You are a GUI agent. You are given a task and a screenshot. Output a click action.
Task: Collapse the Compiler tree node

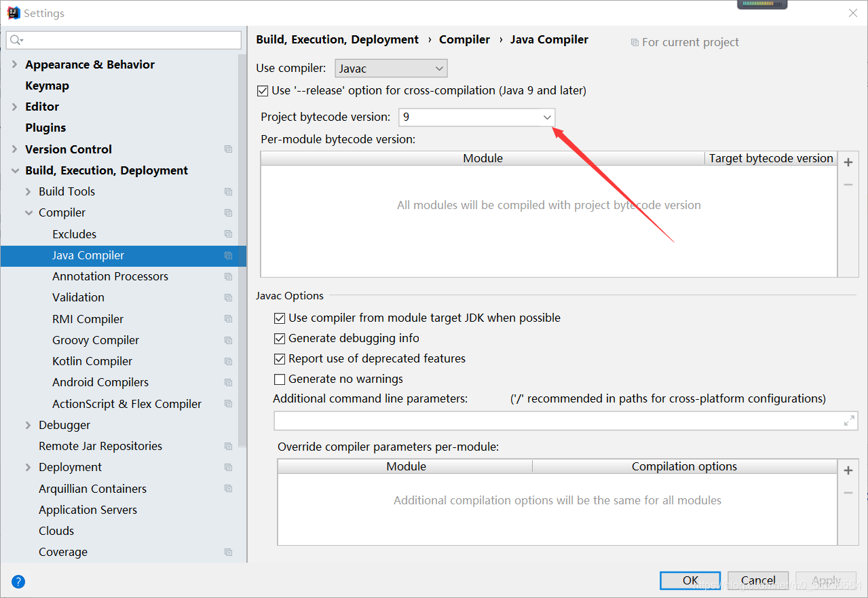[x=29, y=212]
